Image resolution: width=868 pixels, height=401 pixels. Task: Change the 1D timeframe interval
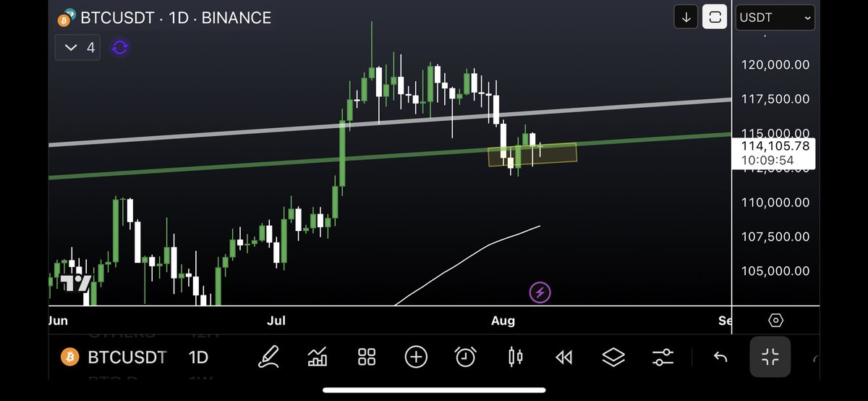[198, 357]
